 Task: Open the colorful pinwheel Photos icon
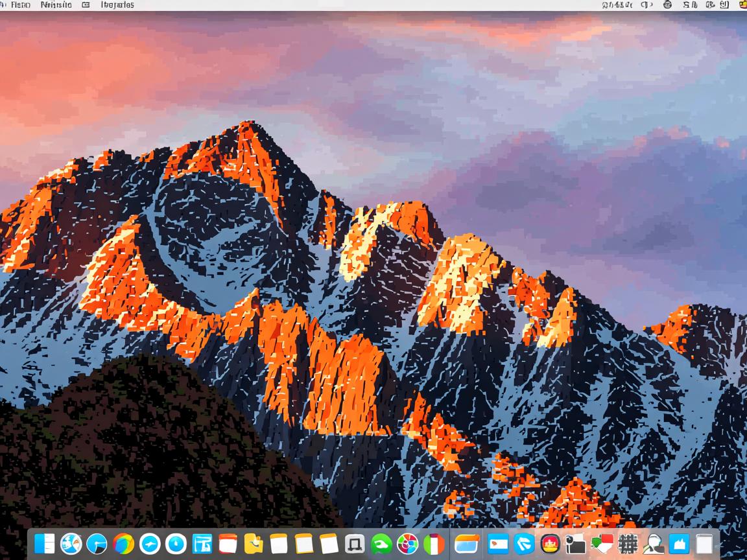pyautogui.click(x=407, y=544)
